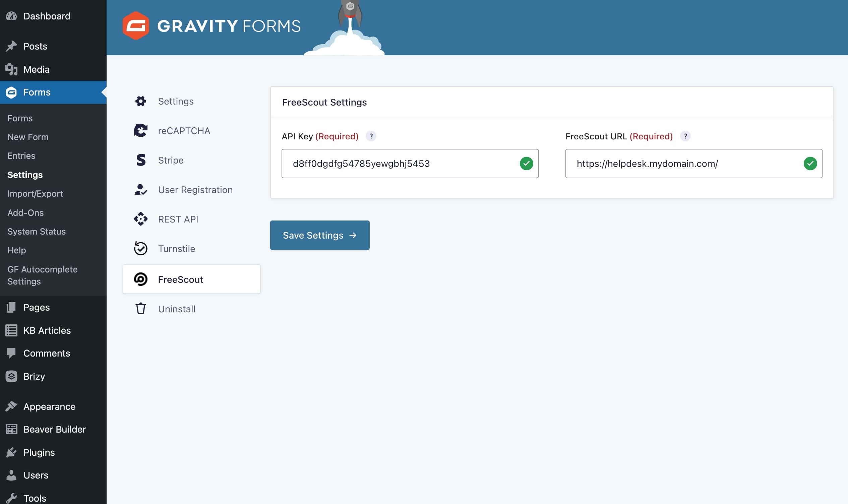Open the Plugins menu
Screen dimensions: 848x504
[x=53, y=452]
